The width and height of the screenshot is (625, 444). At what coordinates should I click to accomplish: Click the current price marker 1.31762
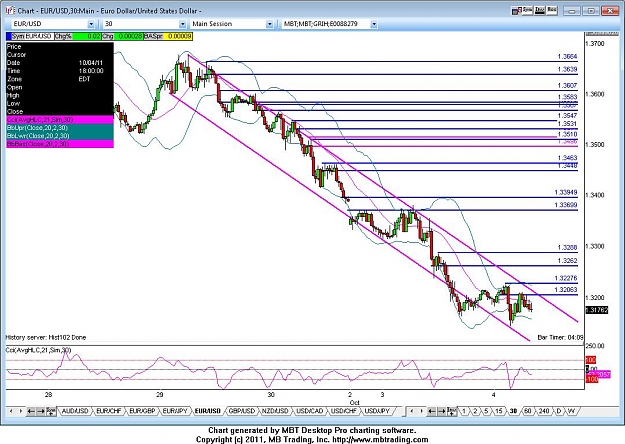597,310
